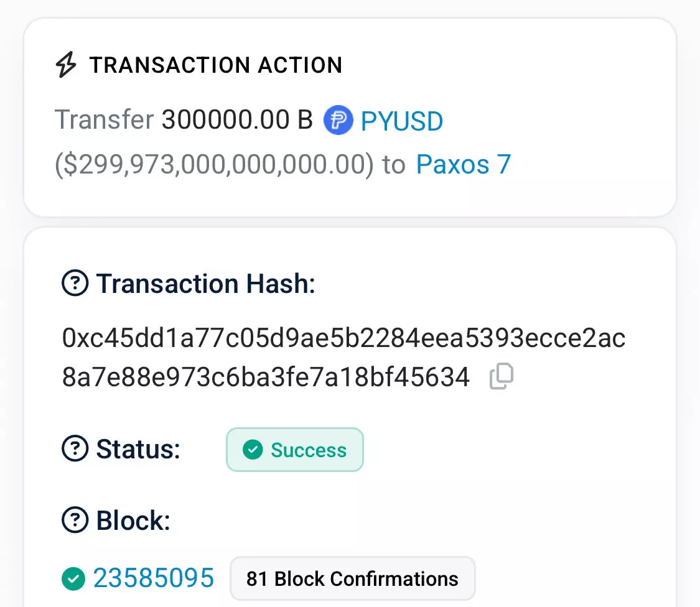Click the PYUSD token logo icon
The width and height of the screenshot is (700, 607).
coord(338,120)
